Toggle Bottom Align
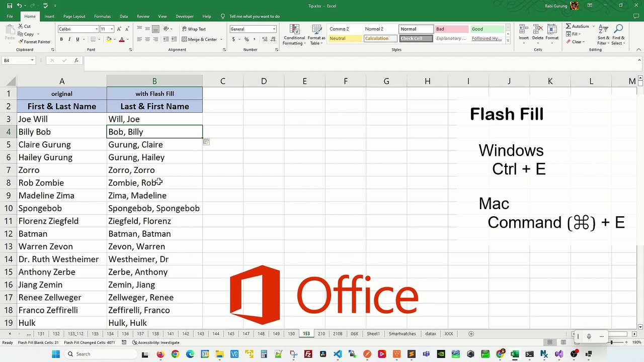 (156, 29)
